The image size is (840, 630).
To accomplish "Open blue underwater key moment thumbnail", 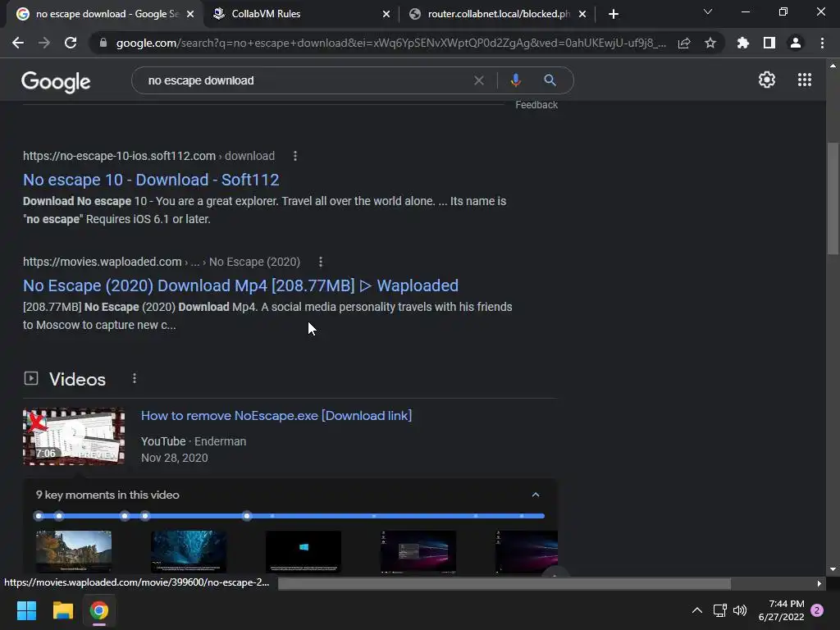I will coord(189,552).
